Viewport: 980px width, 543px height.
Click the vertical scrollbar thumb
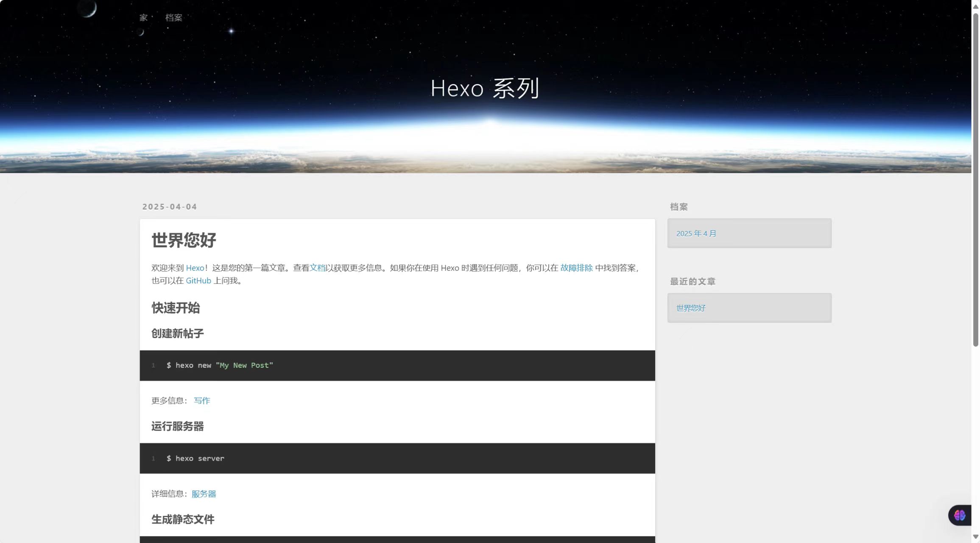976,180
